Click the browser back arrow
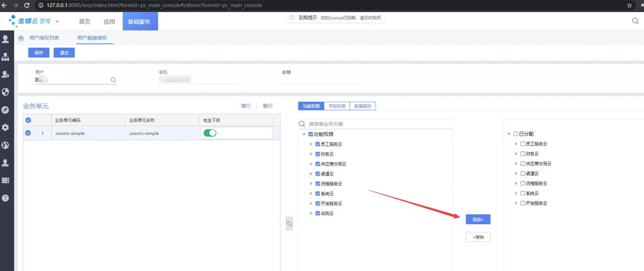Viewport: 644px width, 271px height. point(5,5)
